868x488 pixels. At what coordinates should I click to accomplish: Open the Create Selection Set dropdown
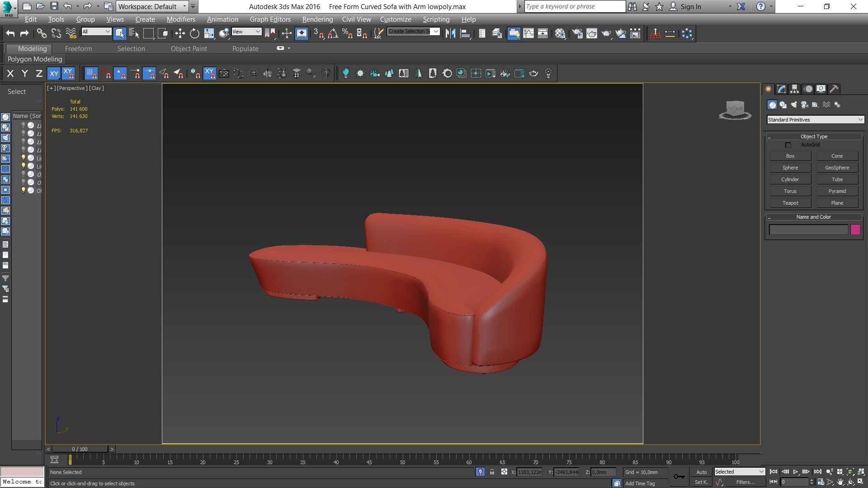(414, 32)
